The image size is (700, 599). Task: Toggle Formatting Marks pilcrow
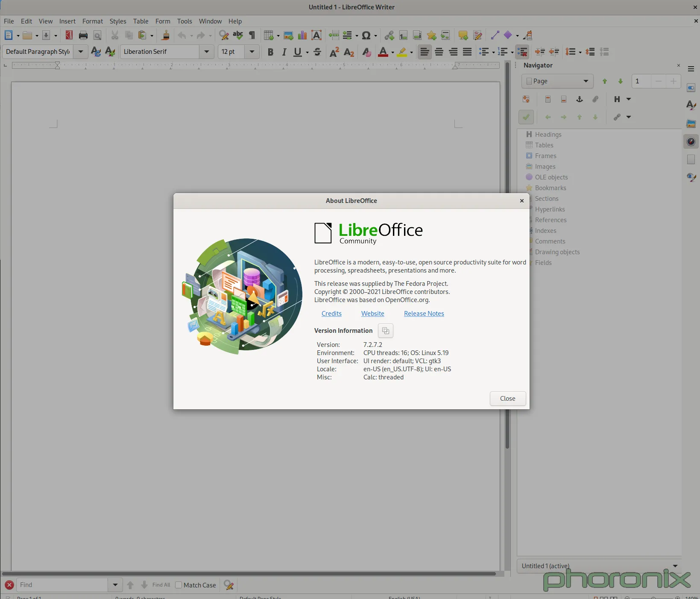click(252, 35)
